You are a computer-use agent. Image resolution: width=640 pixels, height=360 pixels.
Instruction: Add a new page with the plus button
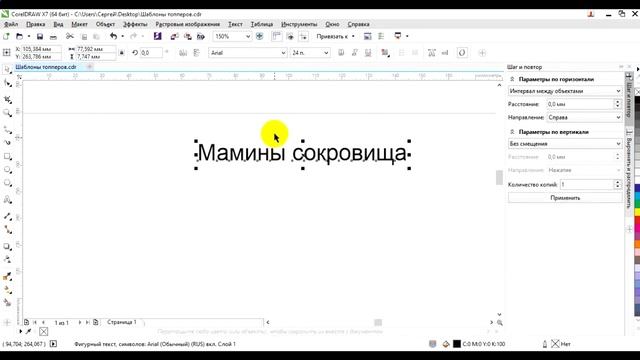(x=96, y=322)
